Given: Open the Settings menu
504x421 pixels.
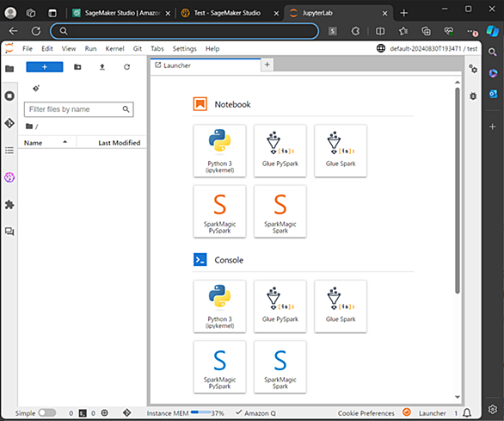Looking at the screenshot, I should (x=185, y=48).
